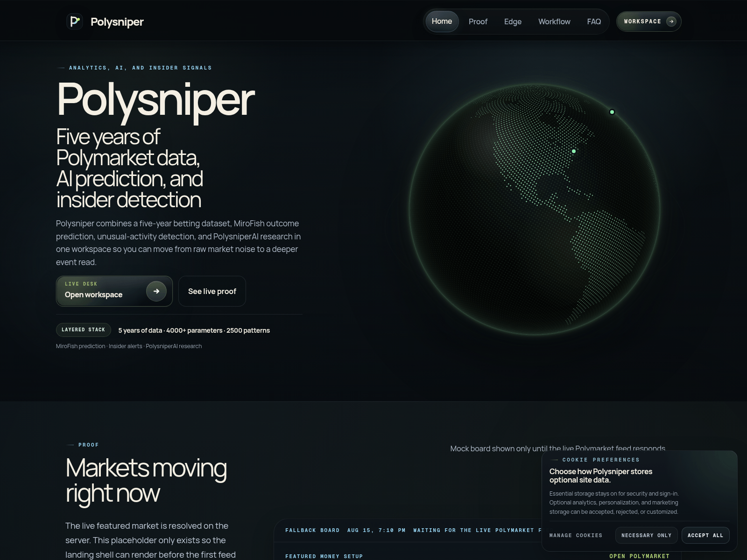
Task: Choose Necessary Only cookies
Action: (646, 535)
